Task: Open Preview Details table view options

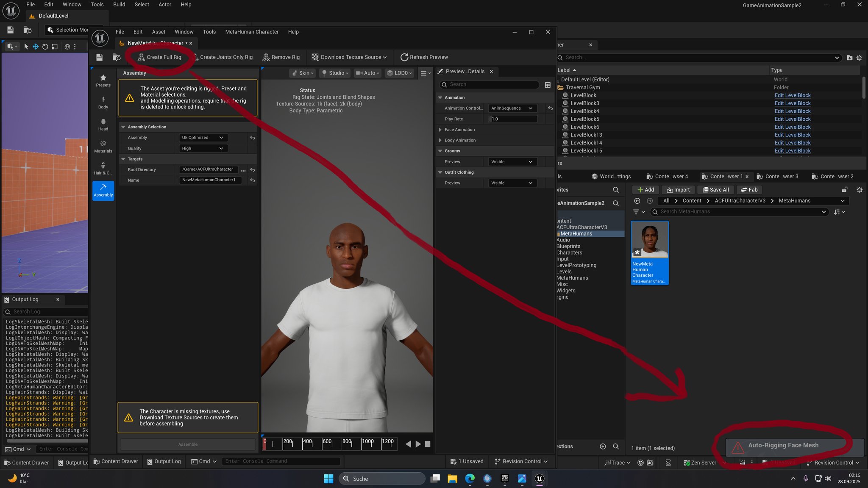Action: (548, 85)
